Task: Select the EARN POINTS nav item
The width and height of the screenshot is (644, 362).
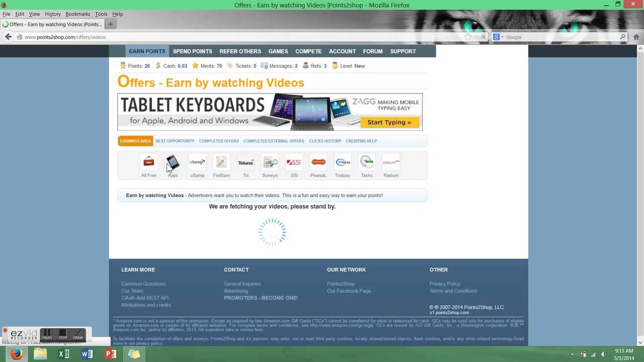Action: tap(147, 51)
